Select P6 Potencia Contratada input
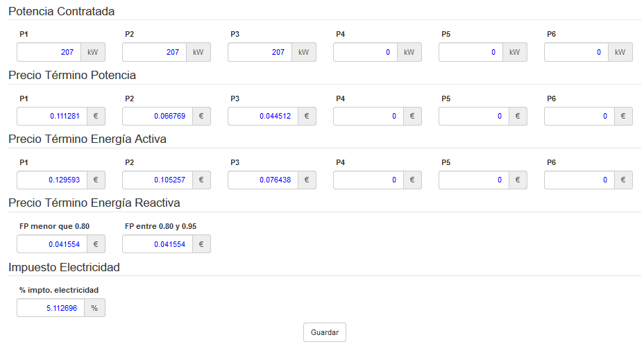Viewport: 644px width, 351px height. pyautogui.click(x=576, y=53)
